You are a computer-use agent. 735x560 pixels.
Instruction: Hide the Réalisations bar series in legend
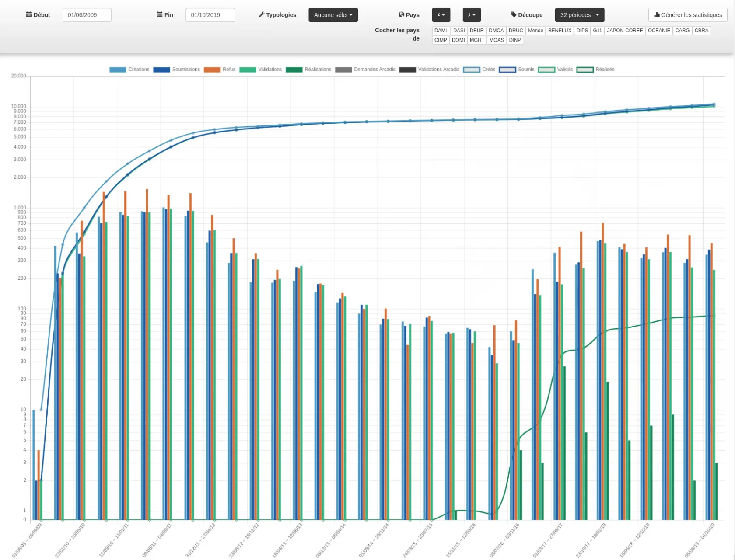click(x=318, y=70)
